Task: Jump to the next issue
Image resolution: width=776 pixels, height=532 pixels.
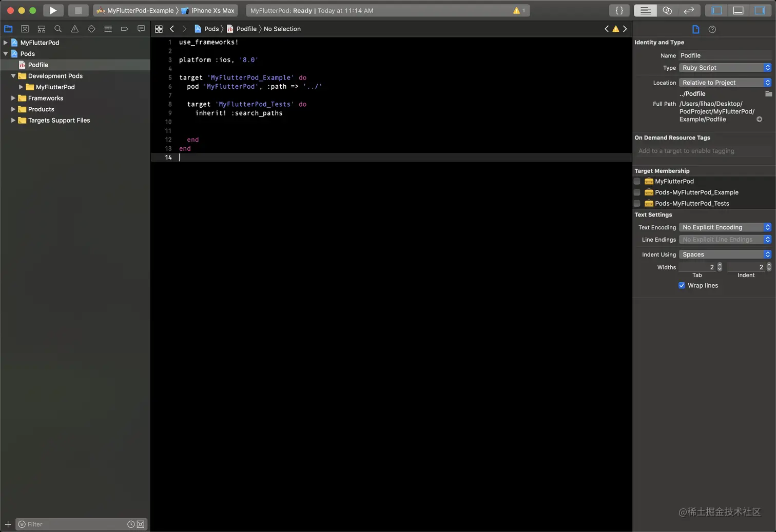Action: point(625,29)
